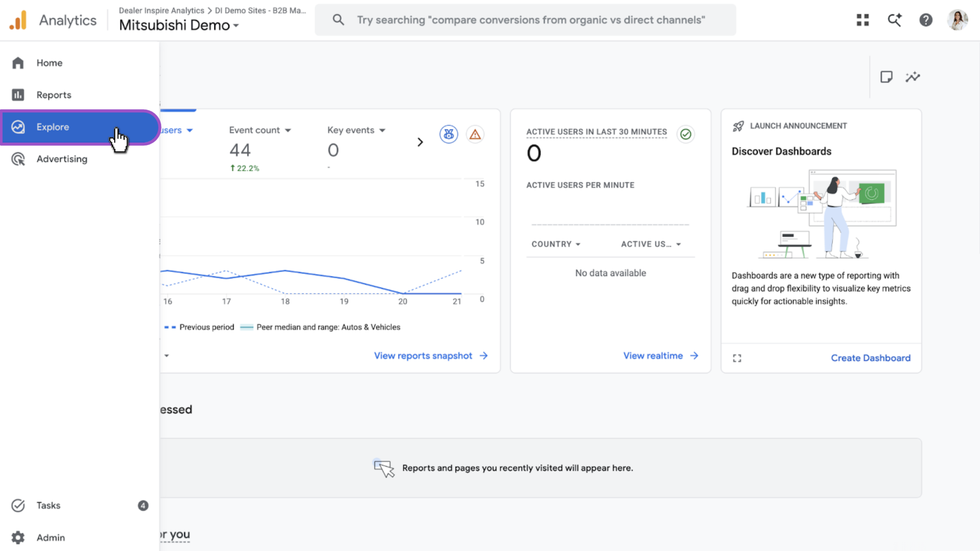Screen dimensions: 980x551
Task: Open Explore in the sidebar
Action: pos(80,127)
